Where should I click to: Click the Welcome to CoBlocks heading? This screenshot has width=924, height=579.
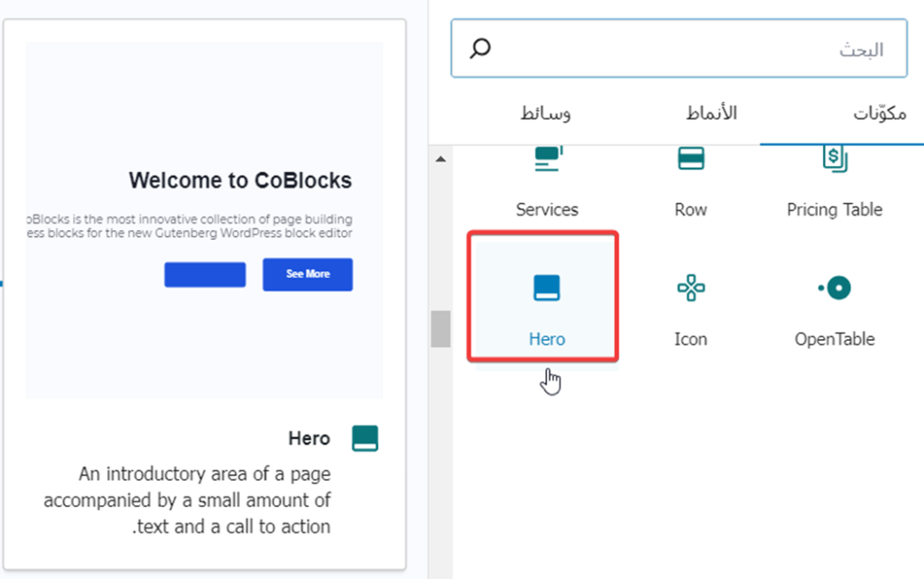pyautogui.click(x=240, y=180)
